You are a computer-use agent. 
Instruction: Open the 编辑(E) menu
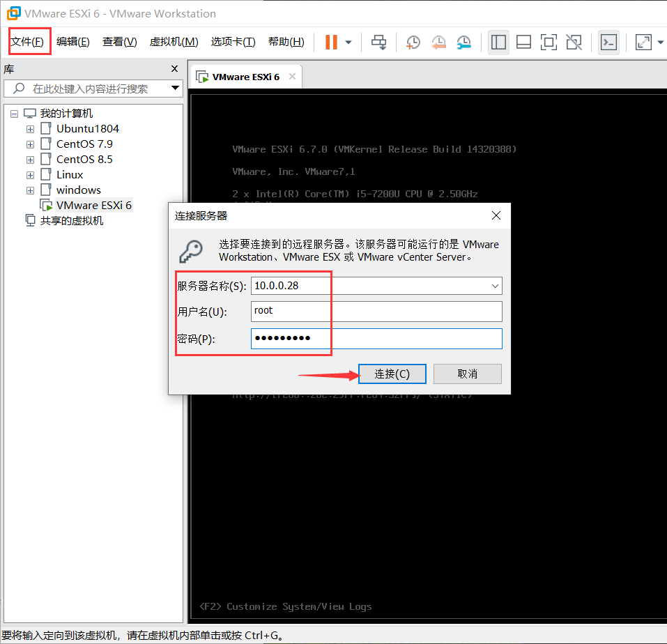[72, 42]
